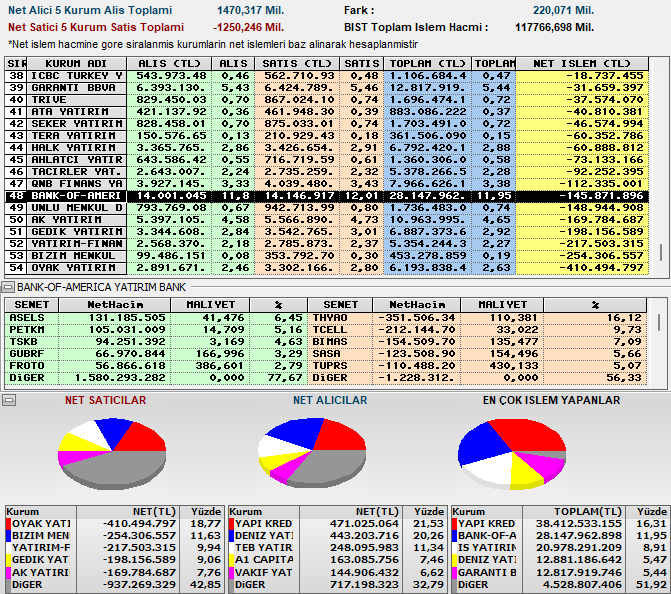This screenshot has width=671, height=594.
Task: Click TOPLAM(TL) header in legend table
Action: [x=574, y=512]
